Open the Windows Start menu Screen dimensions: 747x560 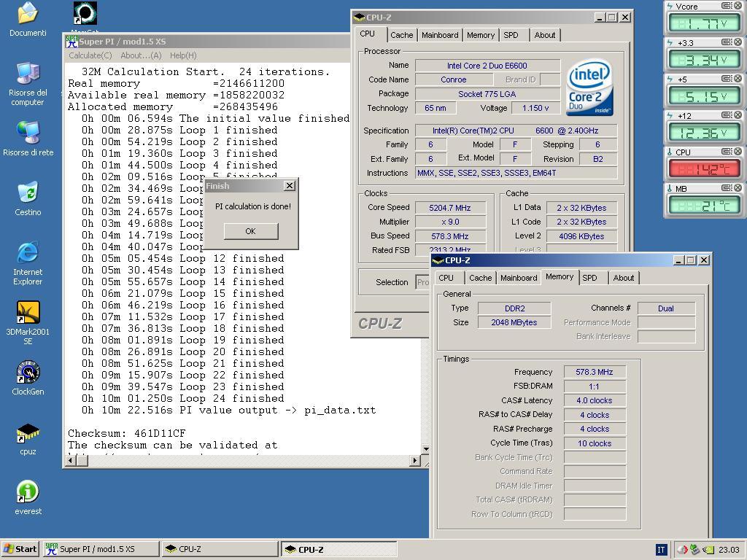[x=20, y=549]
